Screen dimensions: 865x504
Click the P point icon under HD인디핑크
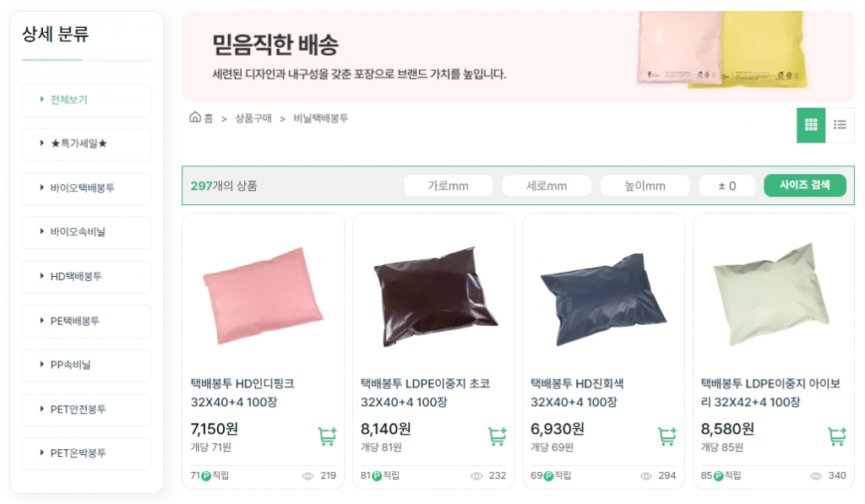point(206,476)
